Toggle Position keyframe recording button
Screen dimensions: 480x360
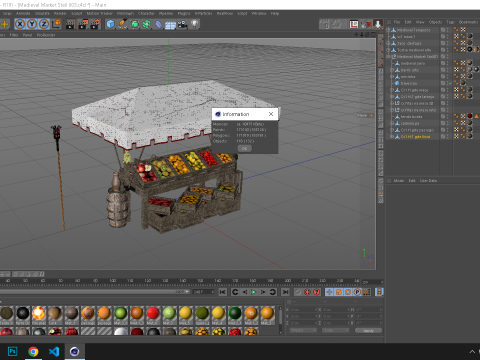(329, 292)
